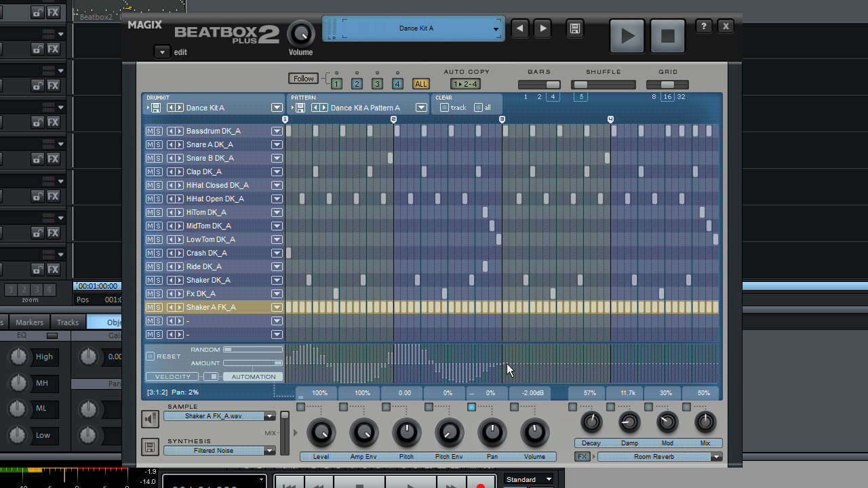Toggle the Follow button
The height and width of the screenshot is (488, 868).
[303, 79]
